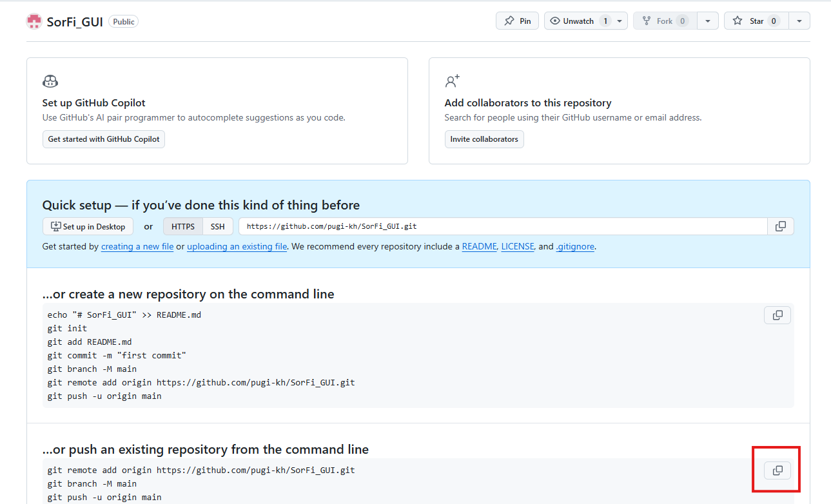831x504 pixels.
Task: Click the repository URL input field
Action: pos(503,226)
